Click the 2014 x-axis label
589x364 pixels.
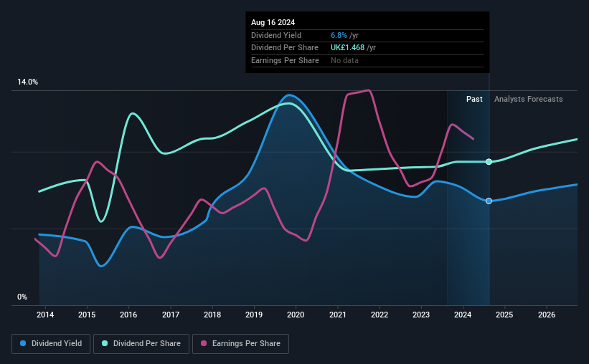pos(45,315)
